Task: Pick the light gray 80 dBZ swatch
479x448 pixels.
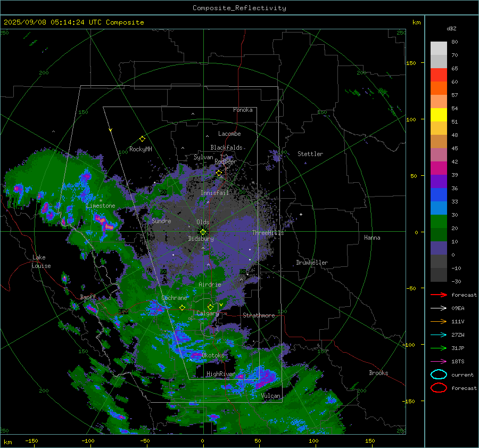Action: (x=439, y=48)
